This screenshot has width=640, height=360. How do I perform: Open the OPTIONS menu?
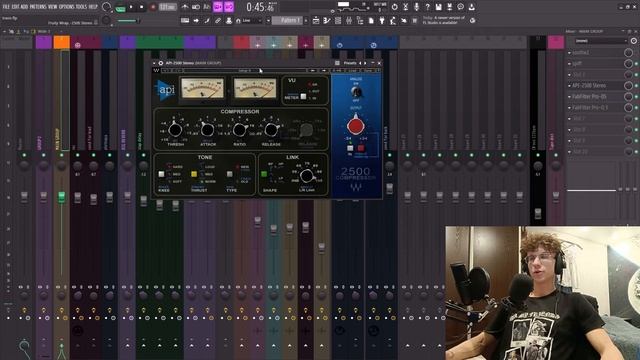point(67,7)
